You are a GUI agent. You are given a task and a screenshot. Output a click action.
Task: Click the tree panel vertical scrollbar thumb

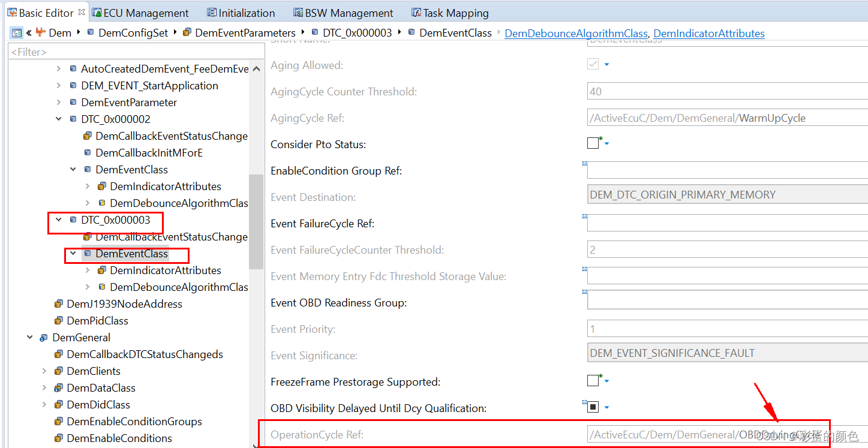point(256,222)
